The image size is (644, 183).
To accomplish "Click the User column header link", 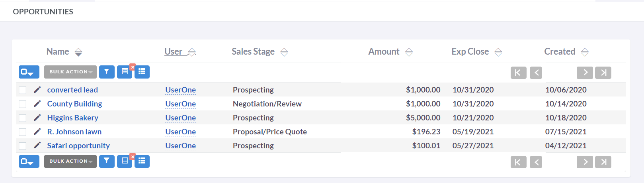I will click(x=174, y=51).
